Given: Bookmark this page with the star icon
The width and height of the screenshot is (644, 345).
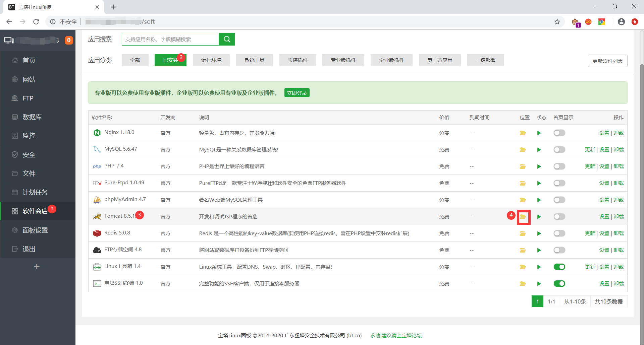Looking at the screenshot, I should click(557, 22).
